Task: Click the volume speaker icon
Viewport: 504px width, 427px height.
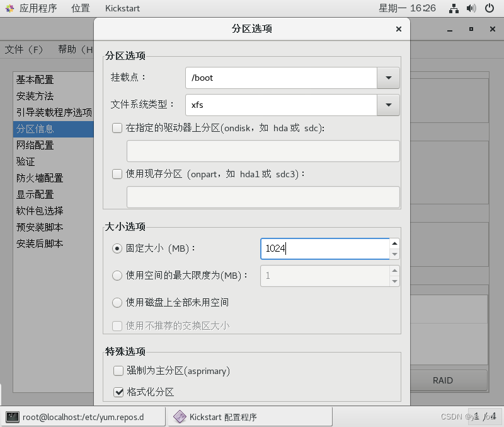Action: (471, 8)
